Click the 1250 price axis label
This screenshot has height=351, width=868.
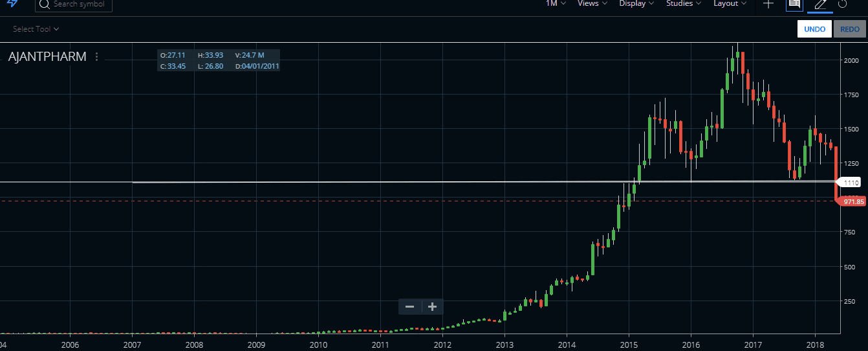(x=851, y=163)
